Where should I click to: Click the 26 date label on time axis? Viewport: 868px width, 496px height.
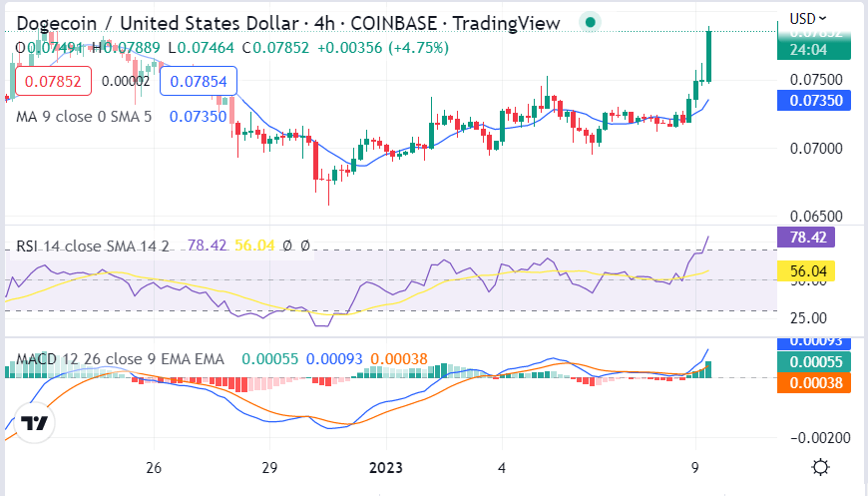(154, 468)
